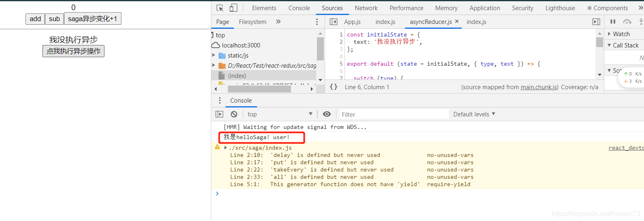
Task: Click the saga异步变化+1 button
Action: [x=93, y=19]
